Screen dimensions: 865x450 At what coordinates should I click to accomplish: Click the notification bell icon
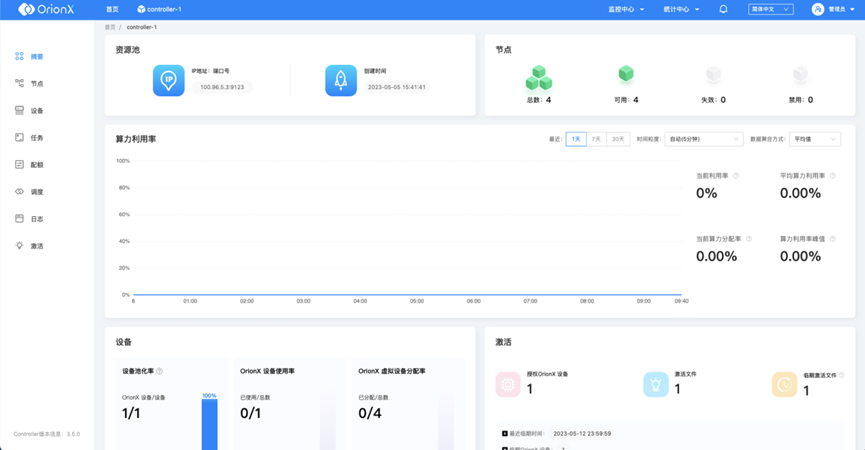723,9
